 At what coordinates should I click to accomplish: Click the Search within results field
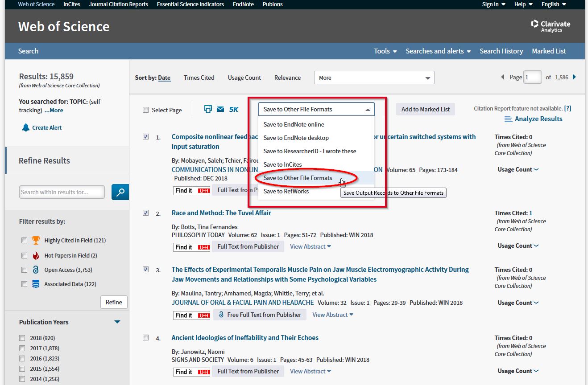tap(62, 192)
